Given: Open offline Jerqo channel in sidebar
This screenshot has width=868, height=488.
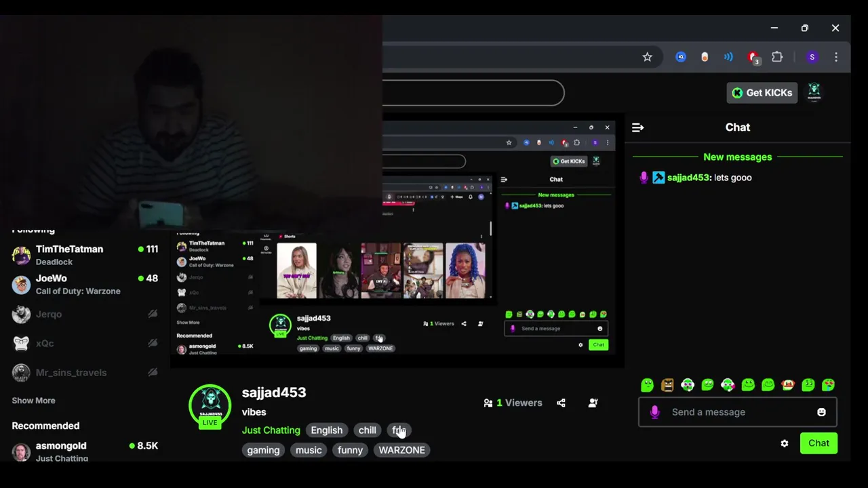Looking at the screenshot, I should point(85,314).
